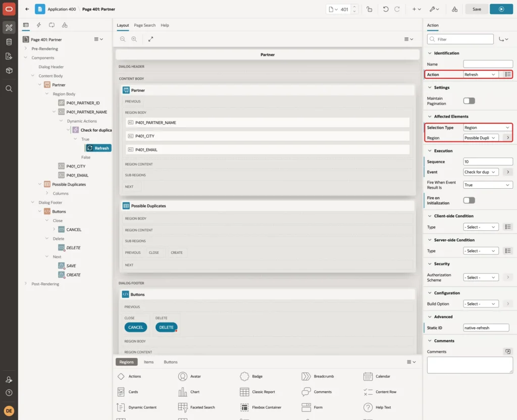The height and width of the screenshot is (420, 517).
Task: Click the Static ID field
Action: 486,328
